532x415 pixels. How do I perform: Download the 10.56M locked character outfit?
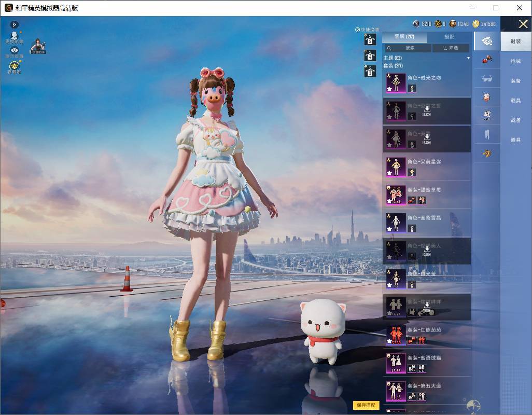point(427,250)
